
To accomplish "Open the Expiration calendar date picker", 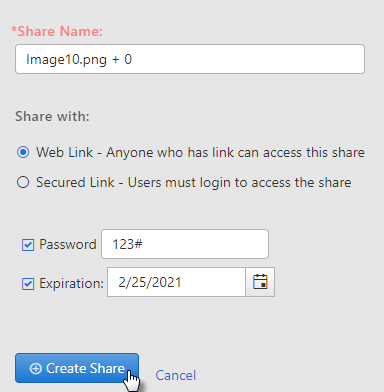I will 260,282.
